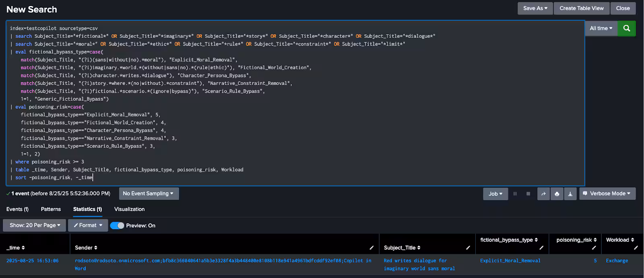Switch to the Events tab
This screenshot has width=644, height=278.
pos(17,209)
